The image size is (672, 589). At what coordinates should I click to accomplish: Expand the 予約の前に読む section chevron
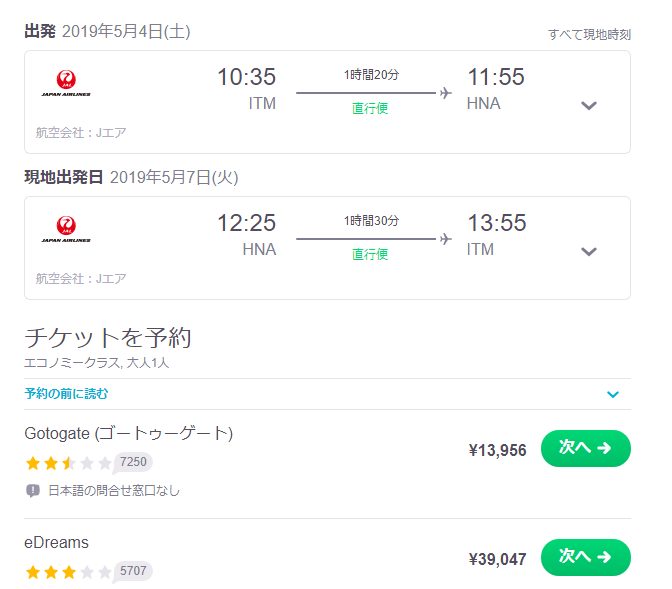(x=613, y=394)
